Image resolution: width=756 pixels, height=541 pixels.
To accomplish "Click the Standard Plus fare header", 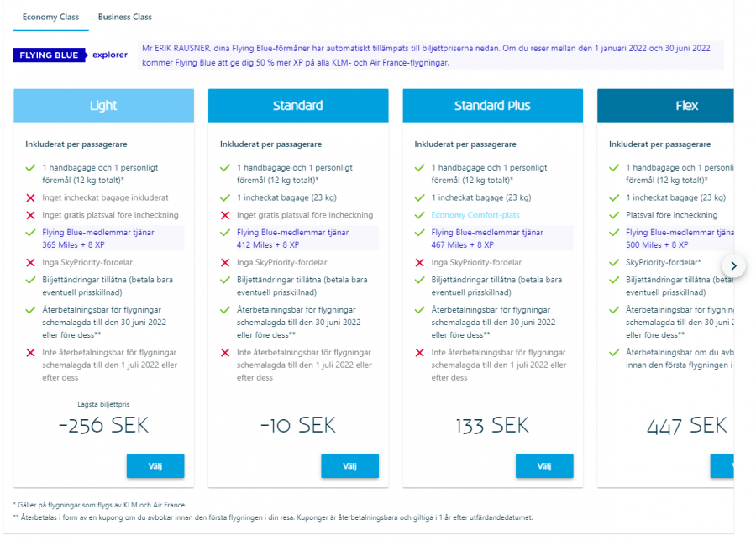I will (x=492, y=106).
